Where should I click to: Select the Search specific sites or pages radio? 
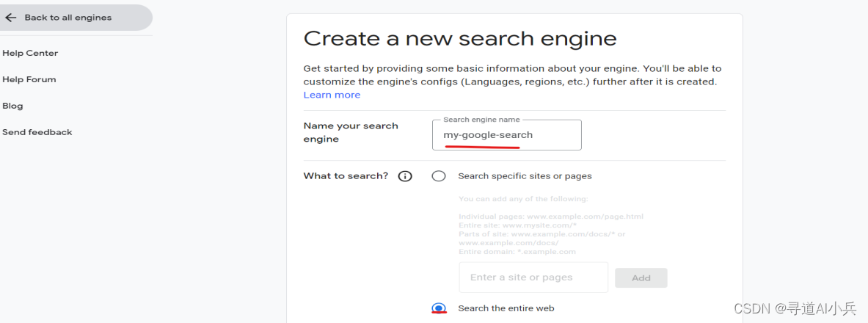(439, 176)
